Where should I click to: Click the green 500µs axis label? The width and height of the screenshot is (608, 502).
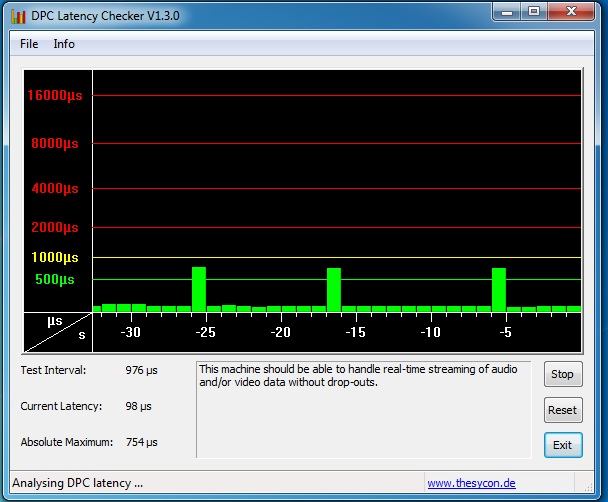55,279
